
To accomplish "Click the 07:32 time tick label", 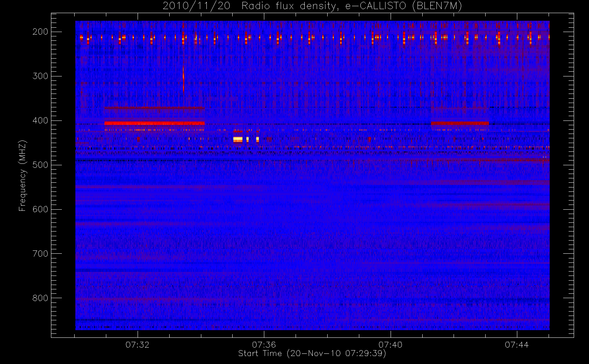I will click(x=138, y=345).
